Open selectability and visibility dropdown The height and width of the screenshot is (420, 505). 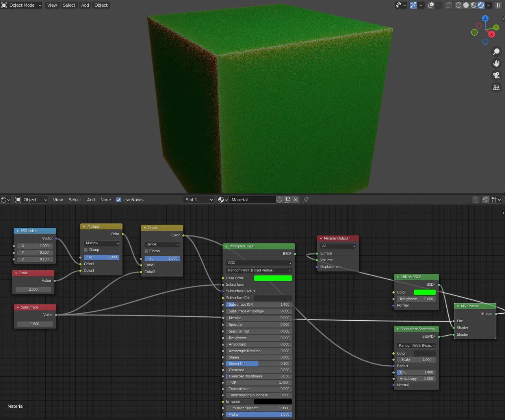coord(401,5)
